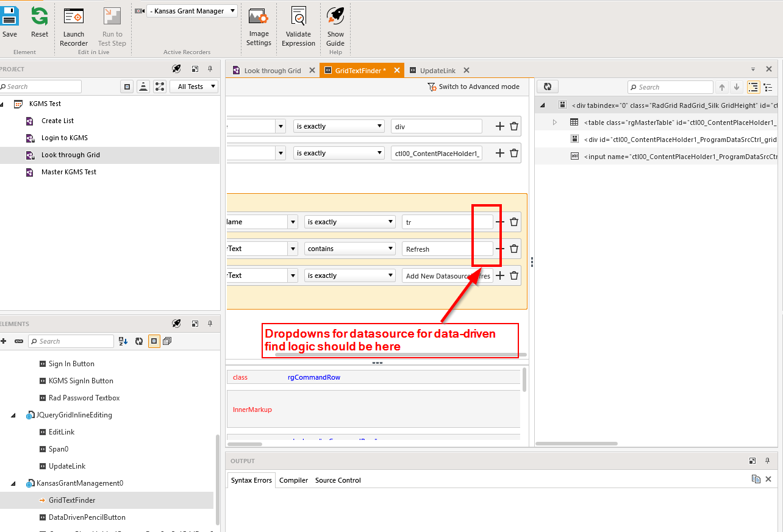
Task: Toggle tree view mode in DOM explorer
Action: 754,87
